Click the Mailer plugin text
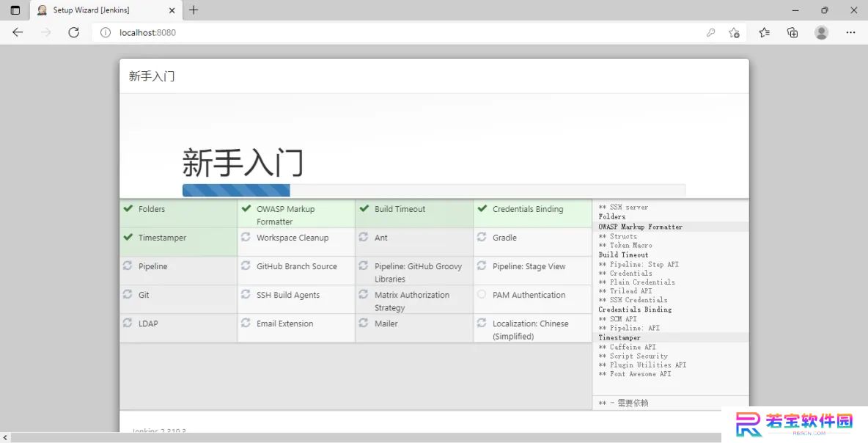 click(386, 323)
